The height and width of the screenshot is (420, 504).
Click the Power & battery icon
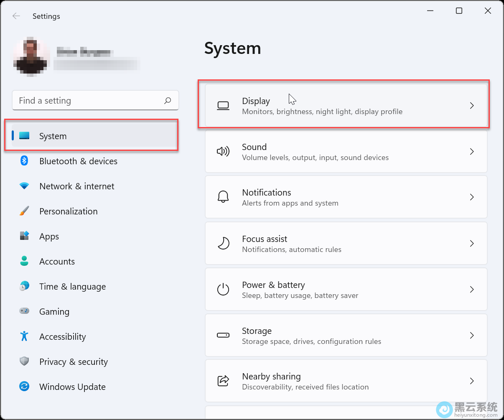click(223, 289)
